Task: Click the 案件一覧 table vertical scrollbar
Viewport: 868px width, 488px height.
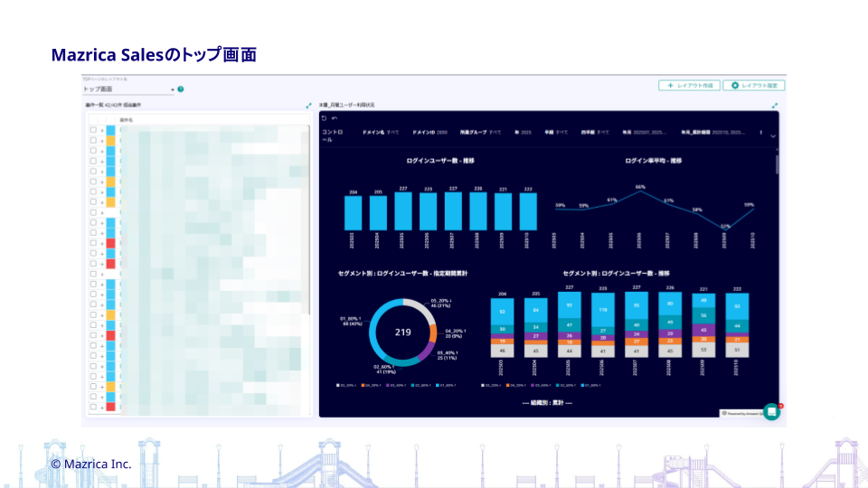Action: (x=309, y=221)
